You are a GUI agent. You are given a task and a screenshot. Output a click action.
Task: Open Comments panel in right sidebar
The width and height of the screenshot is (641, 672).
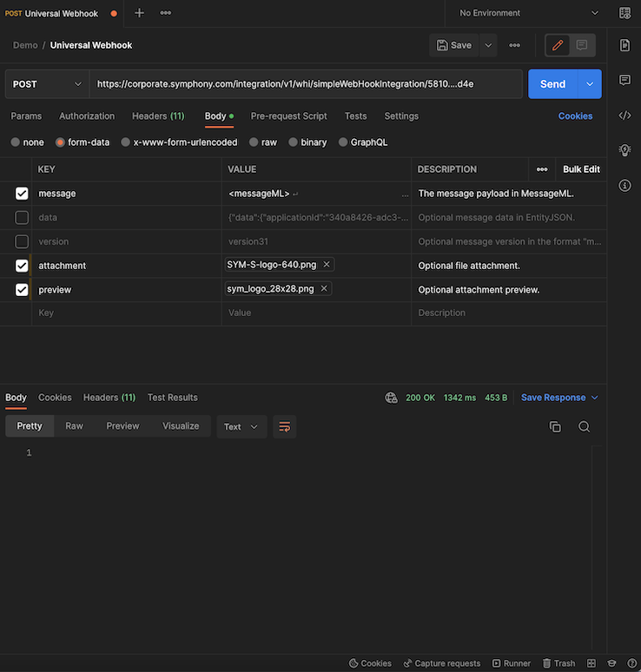(x=624, y=80)
